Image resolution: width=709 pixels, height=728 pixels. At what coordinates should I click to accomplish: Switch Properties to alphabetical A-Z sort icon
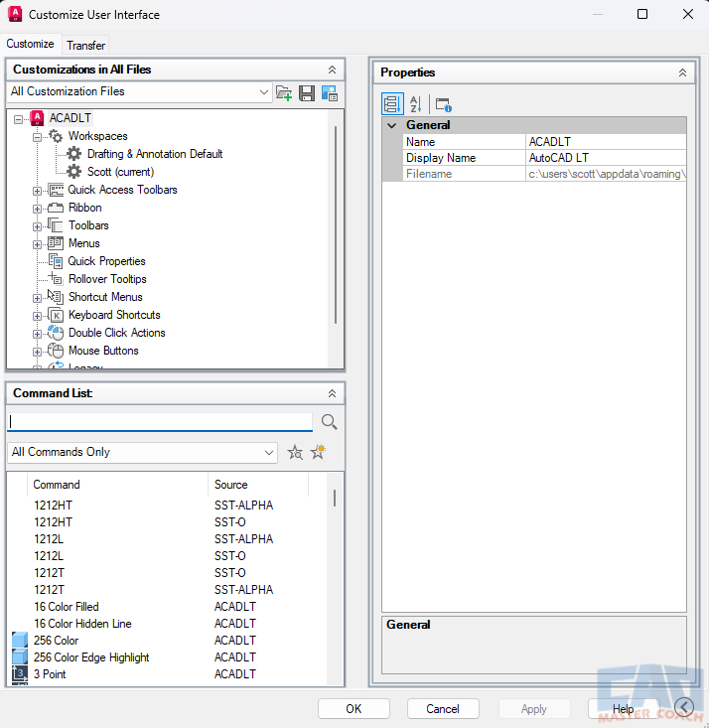[x=415, y=104]
